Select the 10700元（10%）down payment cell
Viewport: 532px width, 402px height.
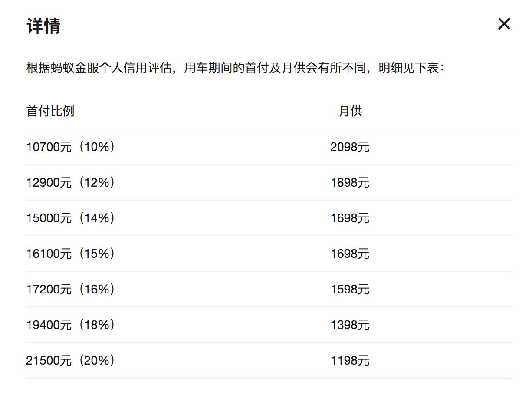tap(71, 147)
